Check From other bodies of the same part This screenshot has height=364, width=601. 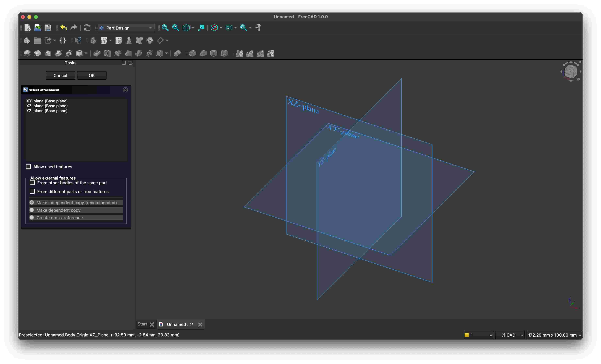tap(32, 183)
